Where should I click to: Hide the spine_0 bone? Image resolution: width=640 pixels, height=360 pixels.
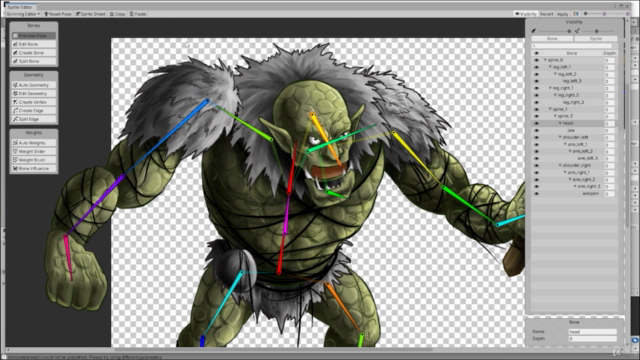536,60
